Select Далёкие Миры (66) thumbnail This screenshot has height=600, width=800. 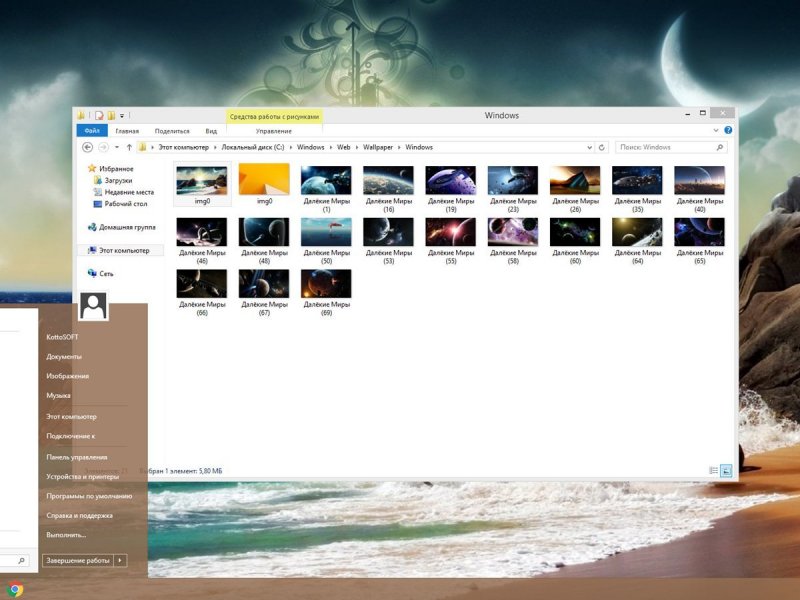(x=202, y=284)
